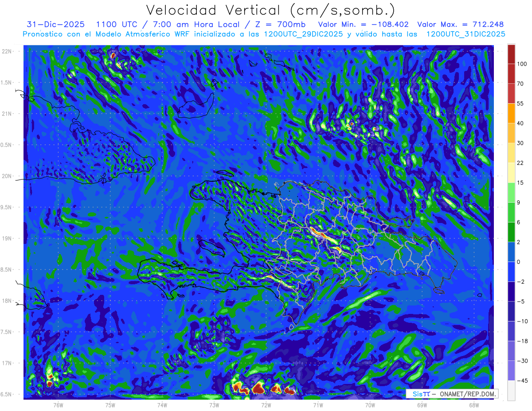Click the "70W" longitude axis label

click(370, 405)
